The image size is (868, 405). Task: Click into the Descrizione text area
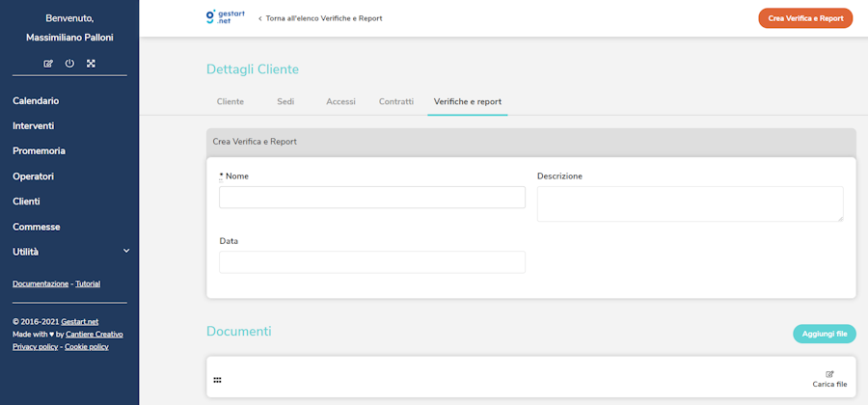[x=690, y=203]
